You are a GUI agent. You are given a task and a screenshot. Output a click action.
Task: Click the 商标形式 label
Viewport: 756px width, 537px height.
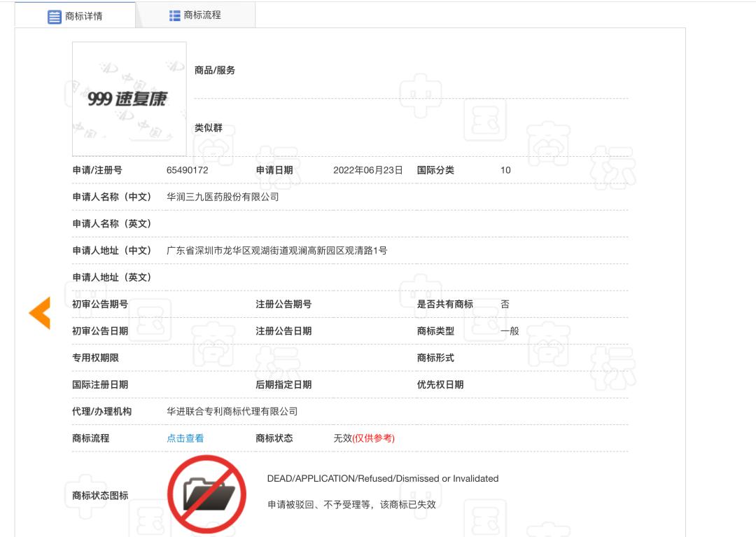pos(435,358)
